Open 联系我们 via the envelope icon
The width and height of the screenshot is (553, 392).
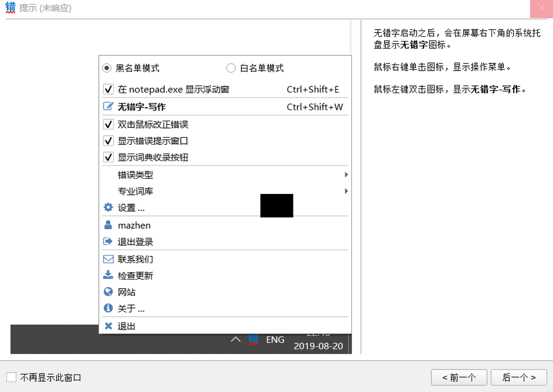click(x=108, y=259)
